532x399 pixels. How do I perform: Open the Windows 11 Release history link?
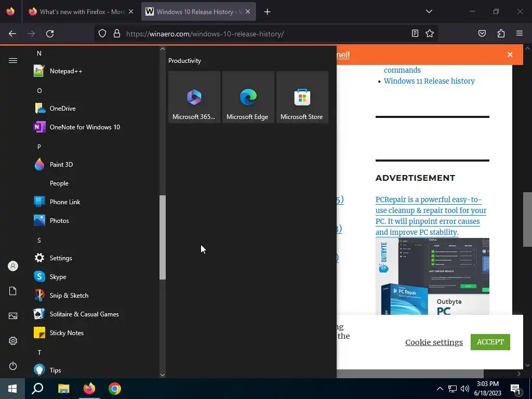pyautogui.click(x=429, y=81)
